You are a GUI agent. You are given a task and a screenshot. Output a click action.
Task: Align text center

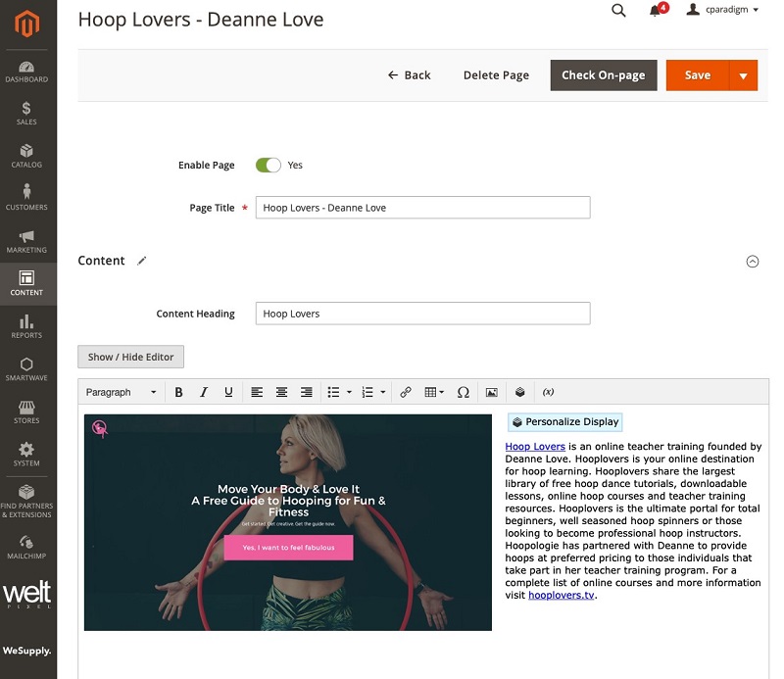click(x=281, y=392)
